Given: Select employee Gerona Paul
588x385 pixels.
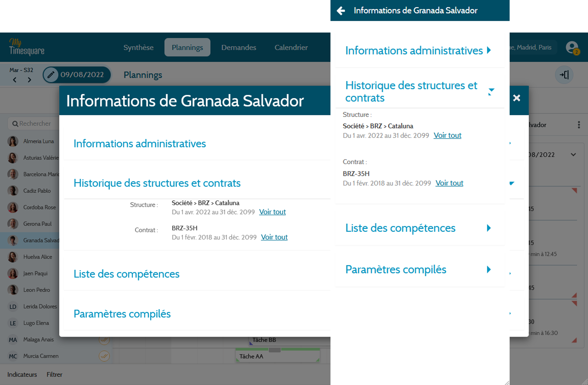Looking at the screenshot, I should [x=30, y=224].
